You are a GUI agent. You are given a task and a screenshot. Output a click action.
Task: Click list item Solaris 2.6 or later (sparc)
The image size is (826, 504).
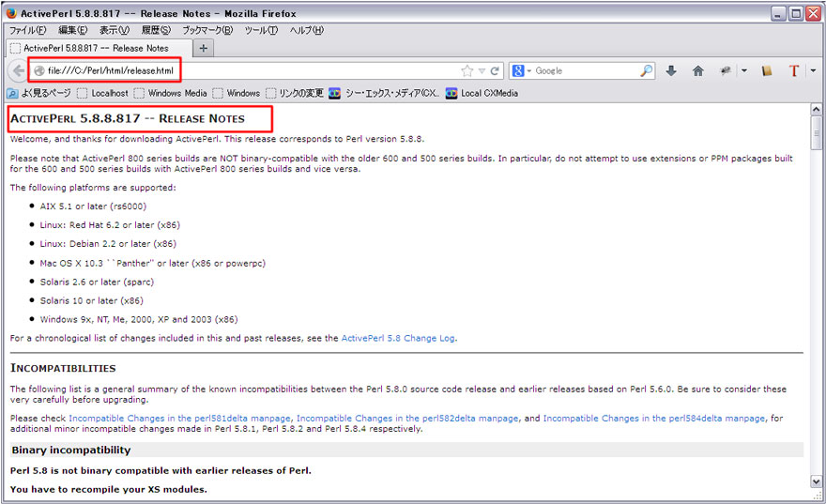coord(97,282)
